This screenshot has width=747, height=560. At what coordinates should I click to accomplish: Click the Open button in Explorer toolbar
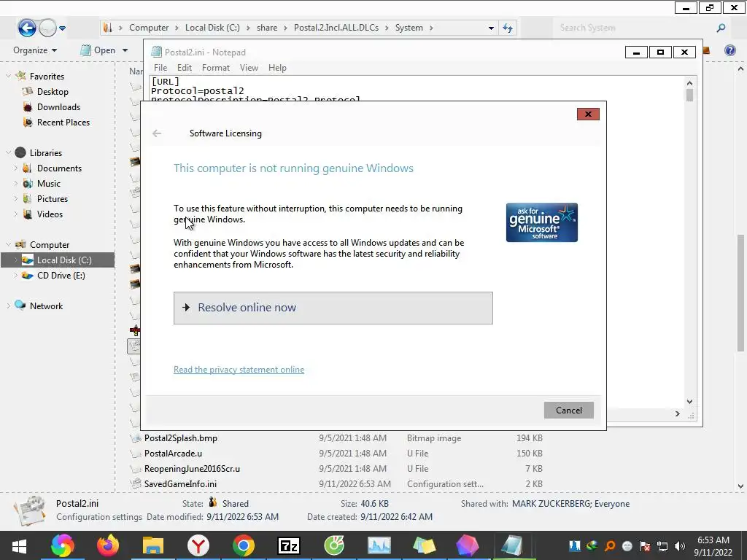pyautogui.click(x=98, y=50)
